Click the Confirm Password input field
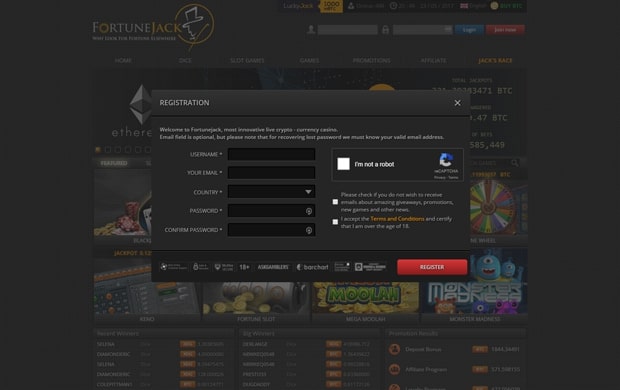The height and width of the screenshot is (390, 620). click(271, 230)
